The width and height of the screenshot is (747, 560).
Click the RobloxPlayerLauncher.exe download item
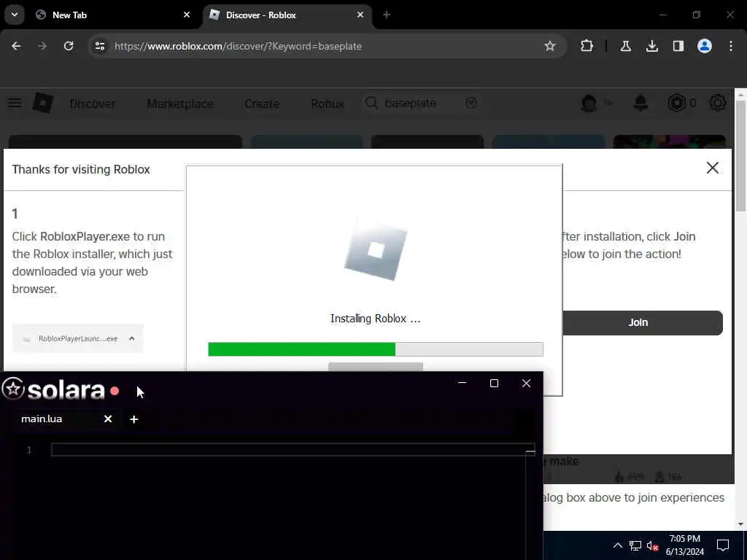[77, 338]
